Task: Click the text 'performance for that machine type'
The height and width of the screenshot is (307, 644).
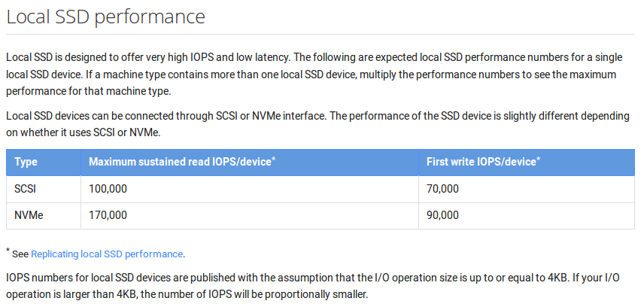Action: [88, 91]
